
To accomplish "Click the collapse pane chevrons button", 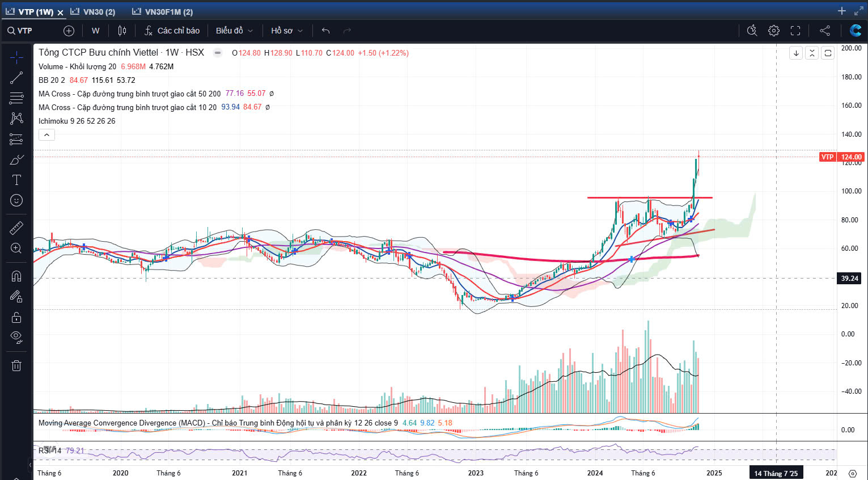I will click(812, 53).
